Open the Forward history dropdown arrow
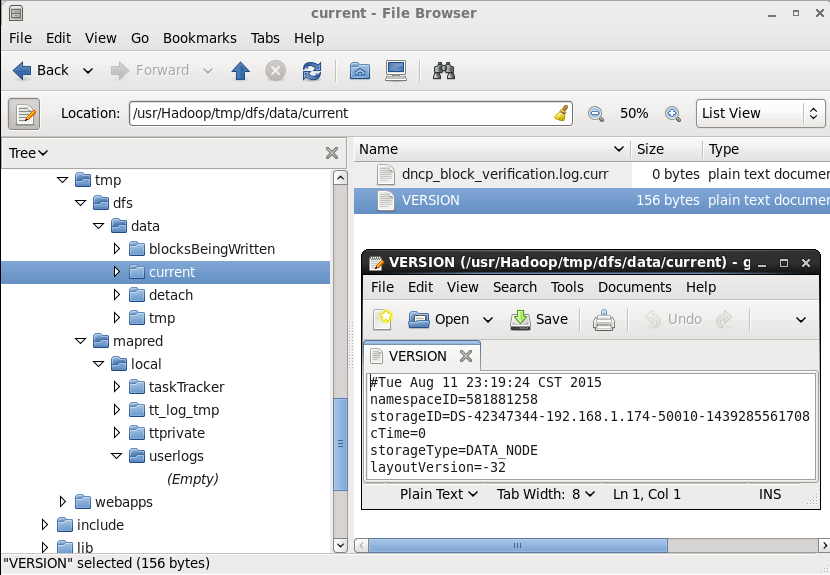The width and height of the screenshot is (830, 575). 208,70
